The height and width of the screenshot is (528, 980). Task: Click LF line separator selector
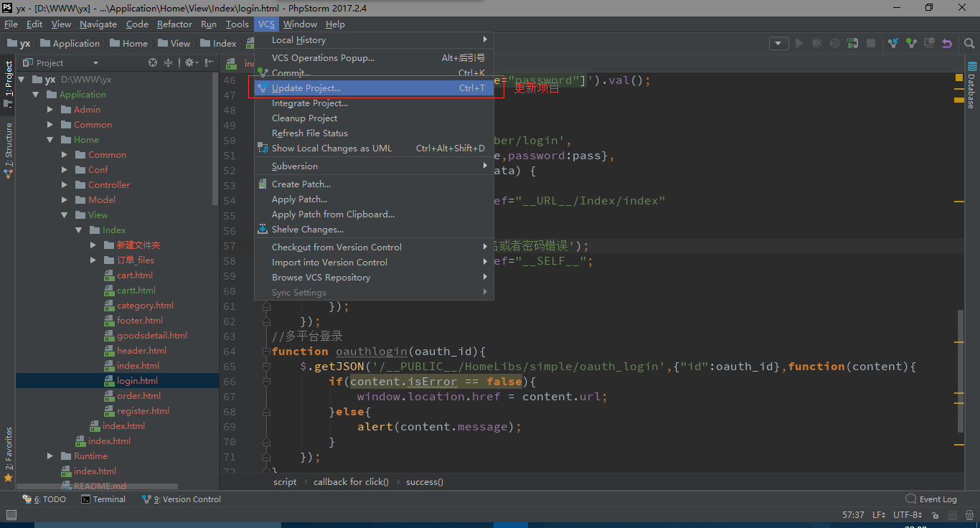[x=879, y=515]
